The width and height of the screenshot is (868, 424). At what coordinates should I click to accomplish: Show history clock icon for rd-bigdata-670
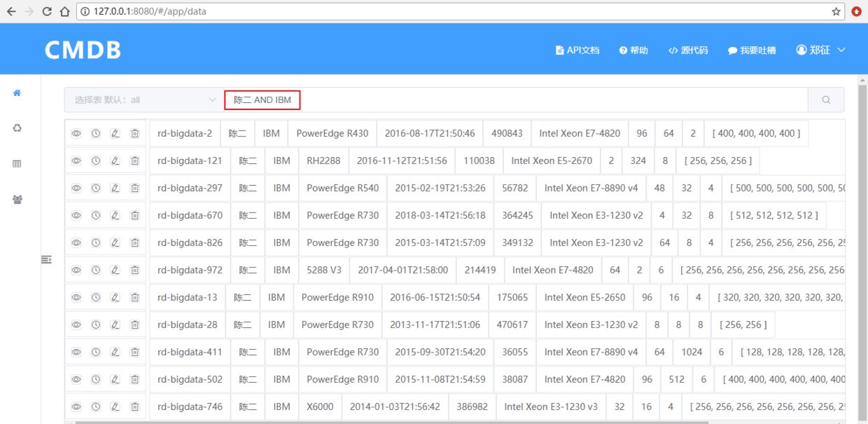pyautogui.click(x=96, y=215)
